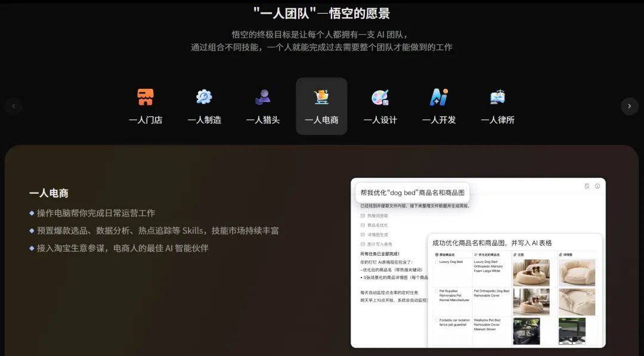644x356 pixels.
Task: Select the 一人猎头 headhunter icon
Action: click(x=263, y=97)
